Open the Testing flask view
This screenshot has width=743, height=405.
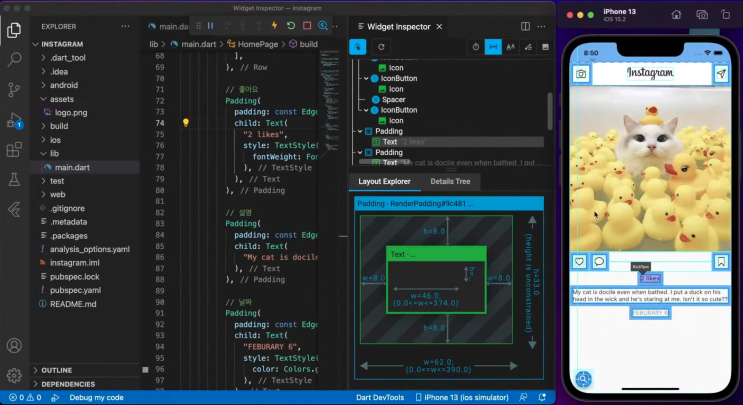[14, 180]
